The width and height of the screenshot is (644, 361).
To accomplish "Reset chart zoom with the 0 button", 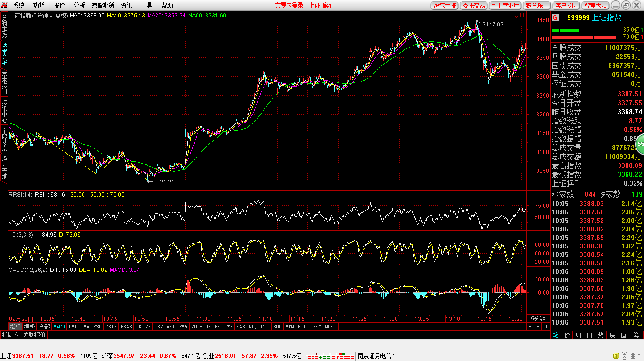I will [x=545, y=327].
